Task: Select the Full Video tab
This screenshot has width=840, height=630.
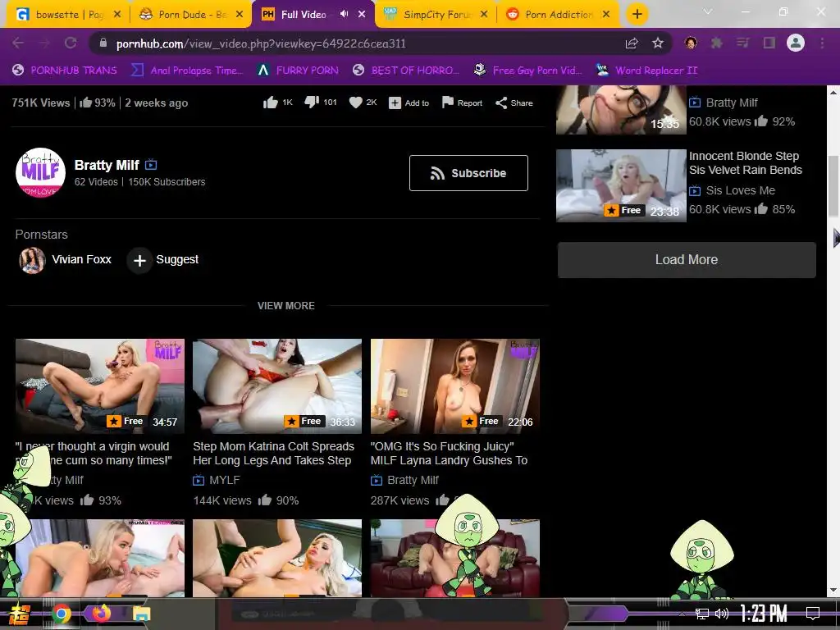Action: pyautogui.click(x=313, y=15)
